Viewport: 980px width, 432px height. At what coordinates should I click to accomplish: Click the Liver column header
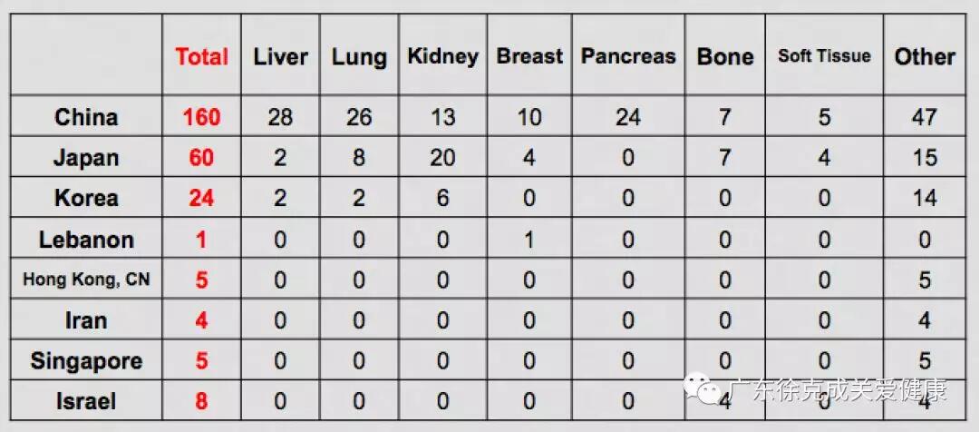pos(281,57)
